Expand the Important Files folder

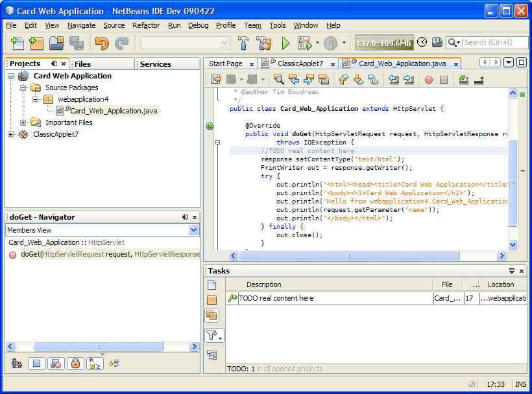(23, 122)
